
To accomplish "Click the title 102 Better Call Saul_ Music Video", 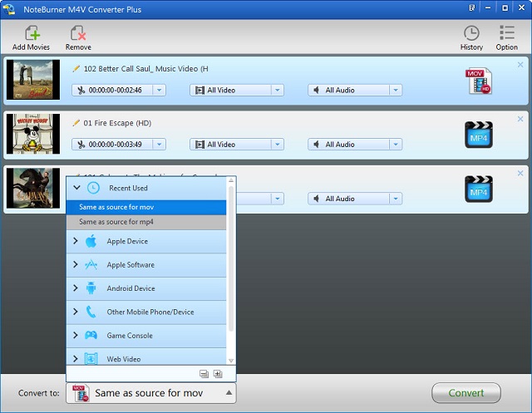I will [146, 69].
